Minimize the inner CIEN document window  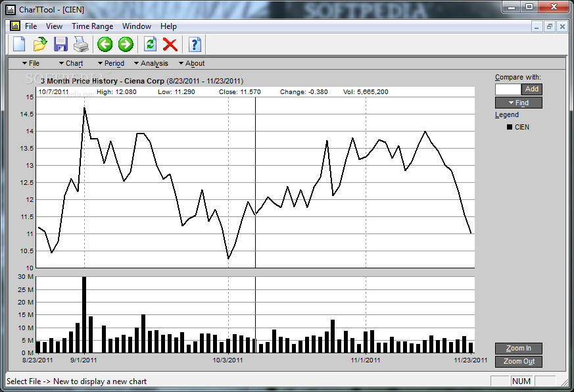pyautogui.click(x=537, y=26)
